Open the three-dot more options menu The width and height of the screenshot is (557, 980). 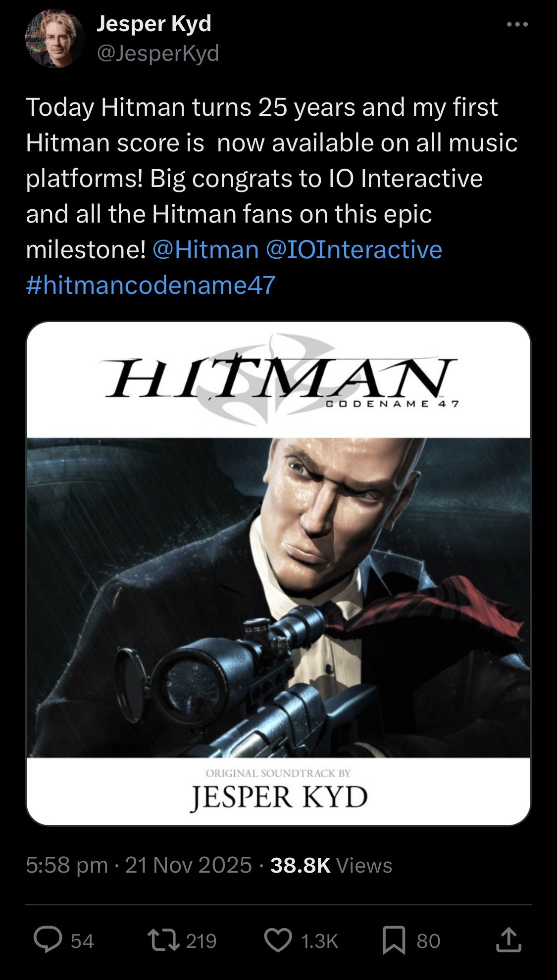pos(517,24)
